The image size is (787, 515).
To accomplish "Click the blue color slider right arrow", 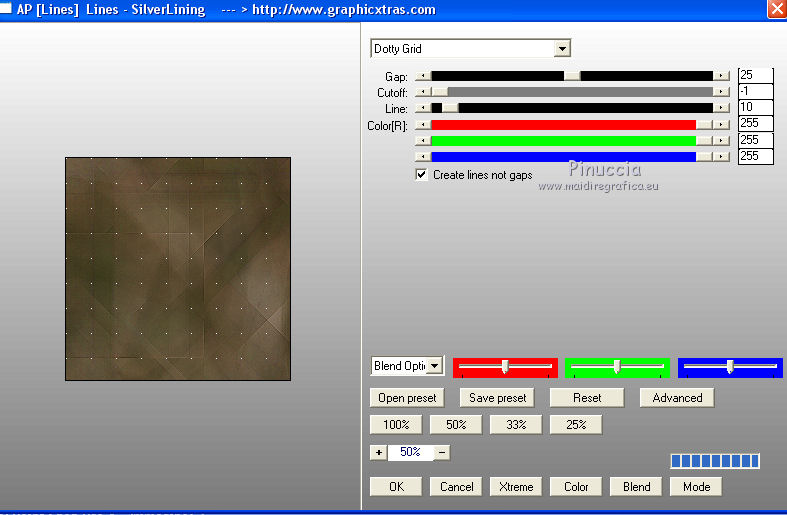I will click(721, 157).
